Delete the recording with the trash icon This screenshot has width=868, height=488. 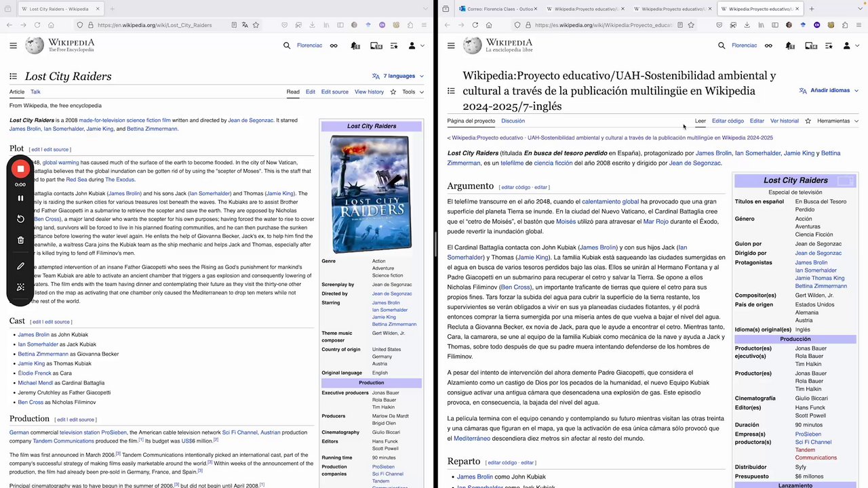[x=20, y=240]
